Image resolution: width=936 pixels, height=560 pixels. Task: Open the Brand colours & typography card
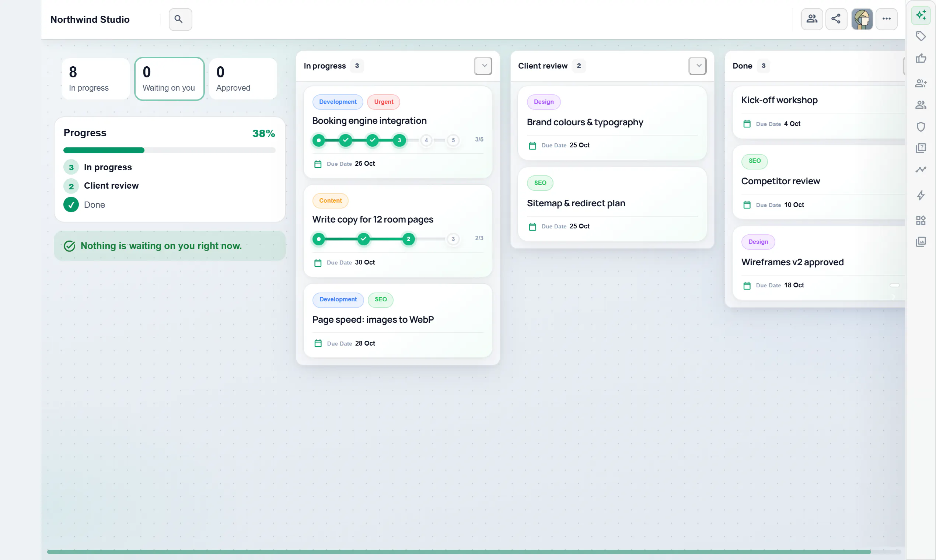612,123
